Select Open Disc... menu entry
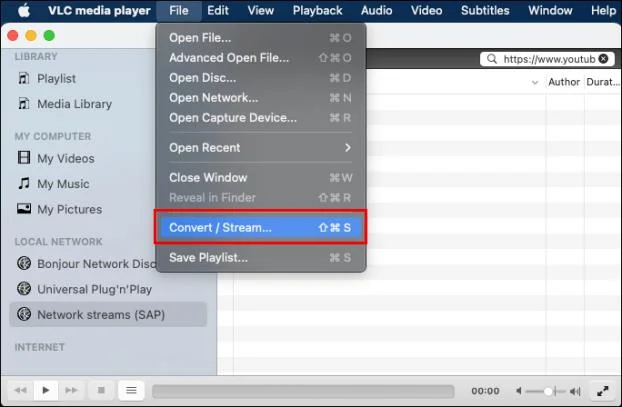 click(x=261, y=78)
